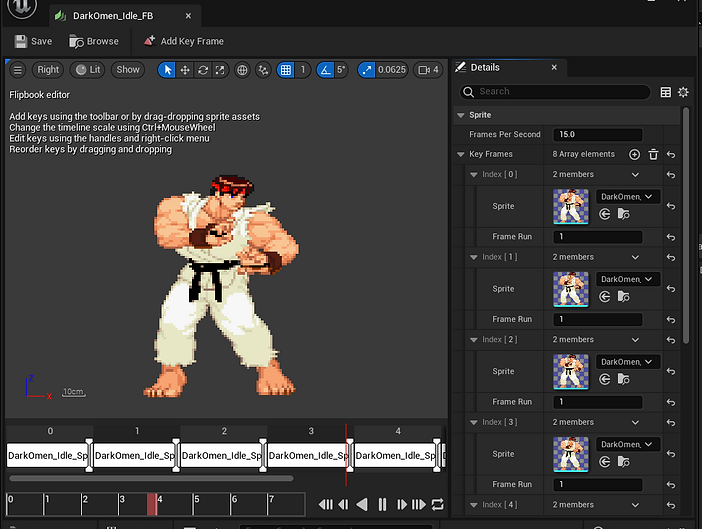Collapse Index [3] key frame
This screenshot has height=529, width=702.
[474, 422]
